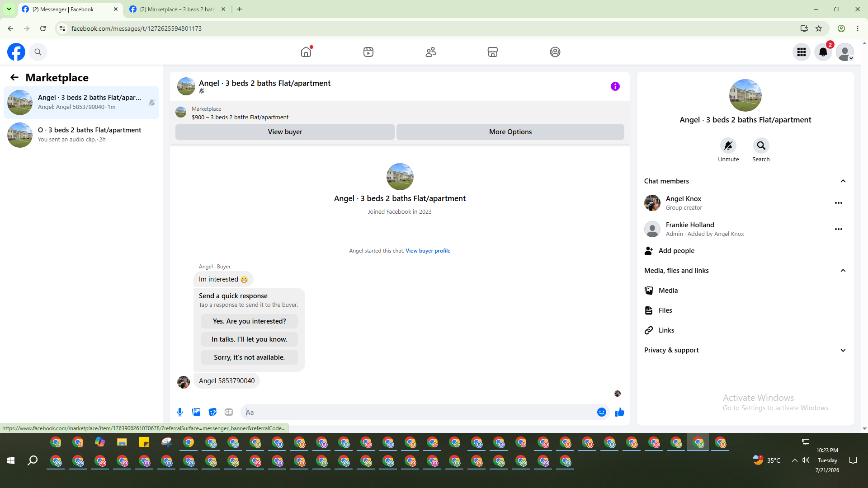Open the Notifications bell

pos(823,52)
